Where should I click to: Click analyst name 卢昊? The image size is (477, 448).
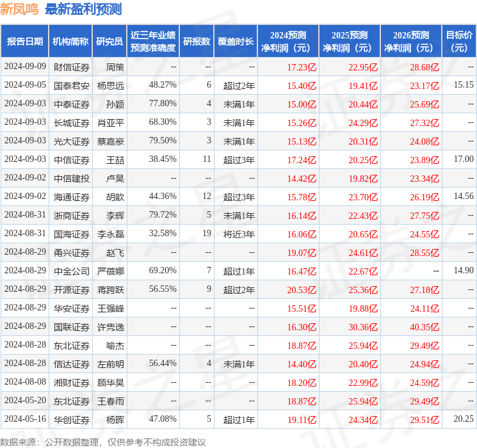(x=115, y=178)
